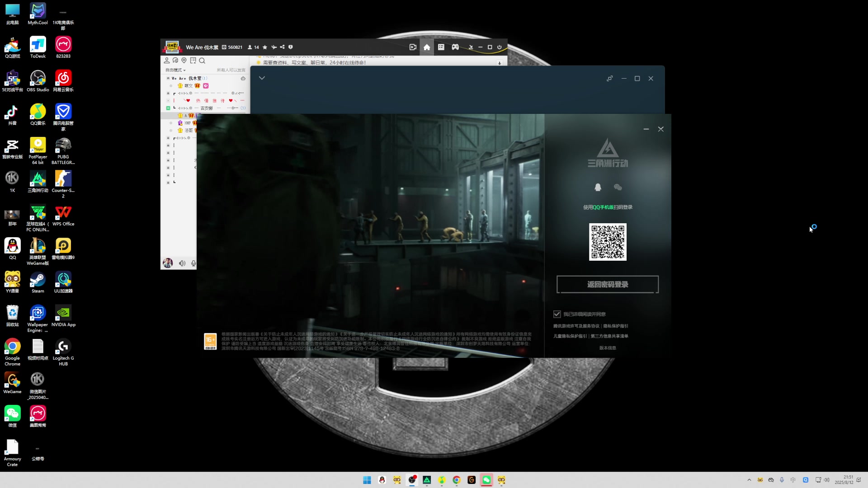868x488 pixels.
Task: Open the YY note board icon
Action: point(193,60)
